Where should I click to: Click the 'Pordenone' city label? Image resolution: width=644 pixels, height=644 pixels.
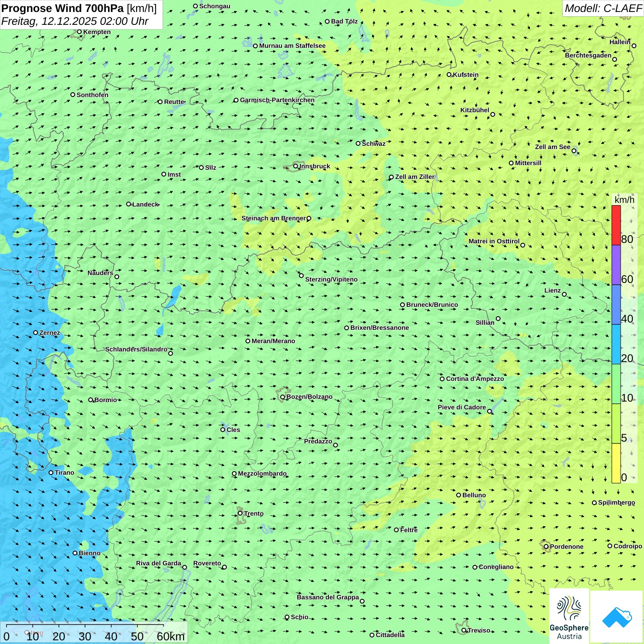[x=567, y=546]
